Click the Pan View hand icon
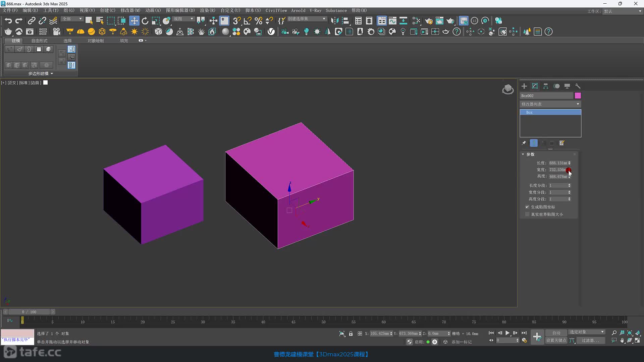This screenshot has width=644, height=362. coord(622,340)
